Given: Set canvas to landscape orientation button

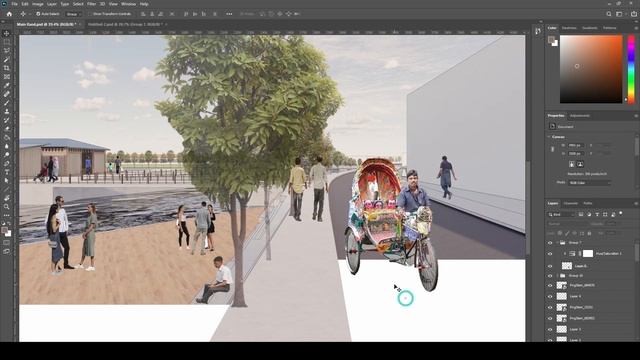Looking at the screenshot, I should click(580, 164).
